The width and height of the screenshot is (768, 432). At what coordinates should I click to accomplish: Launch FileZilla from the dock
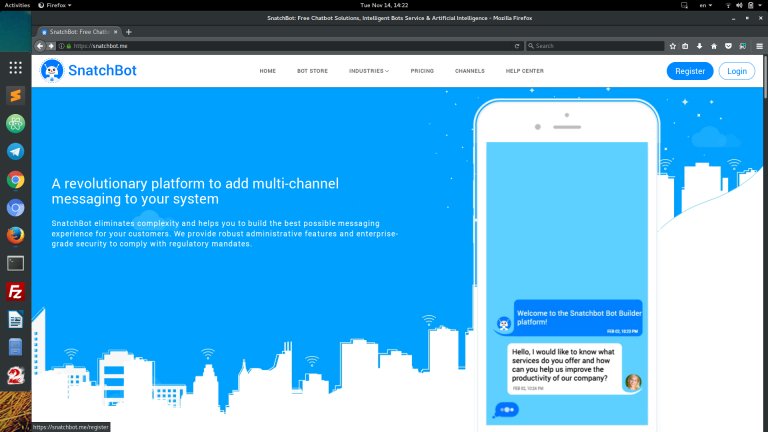point(16,292)
